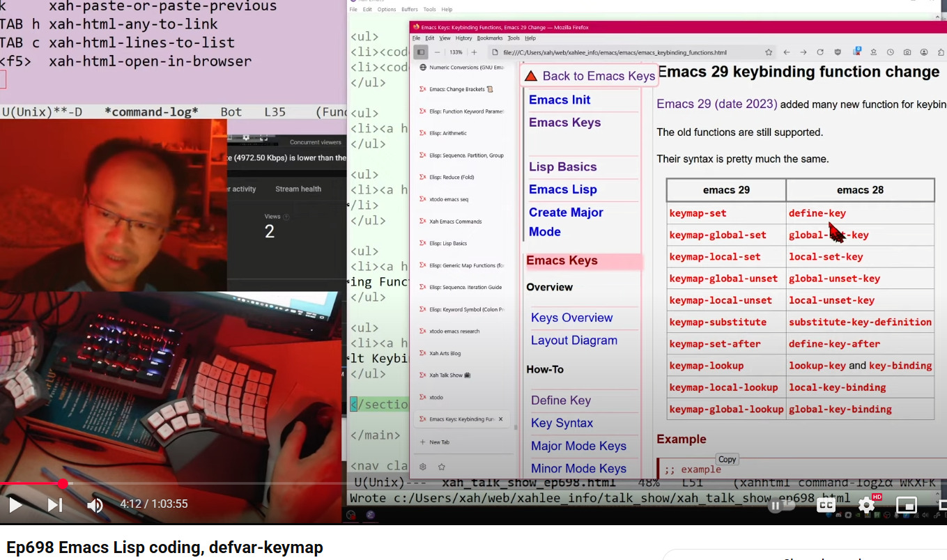Open the Define Key link
The width and height of the screenshot is (947, 560).
561,400
